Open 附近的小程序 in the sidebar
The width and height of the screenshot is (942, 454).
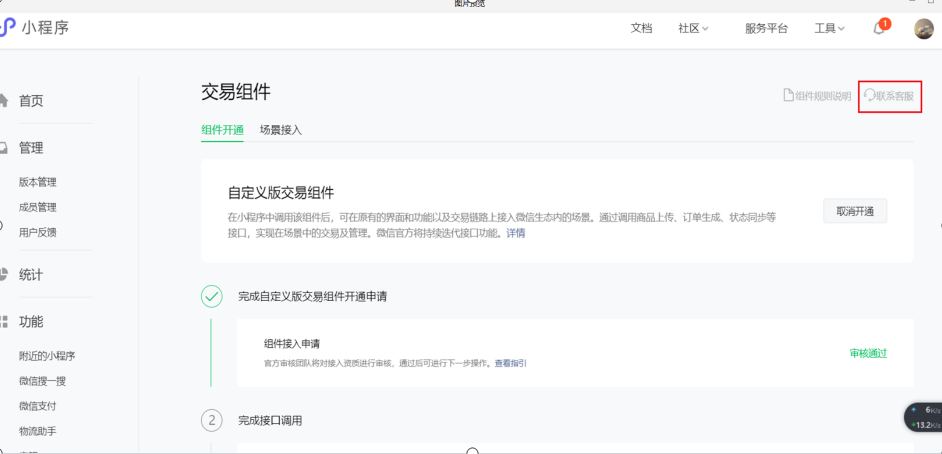(x=47, y=356)
